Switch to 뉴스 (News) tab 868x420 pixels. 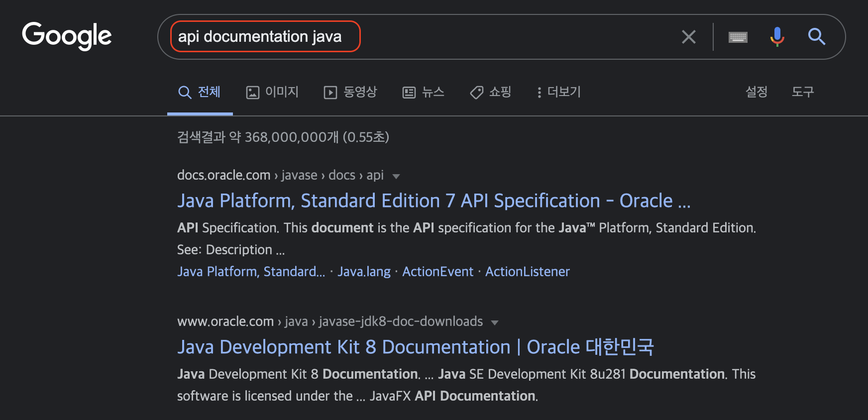tap(424, 92)
